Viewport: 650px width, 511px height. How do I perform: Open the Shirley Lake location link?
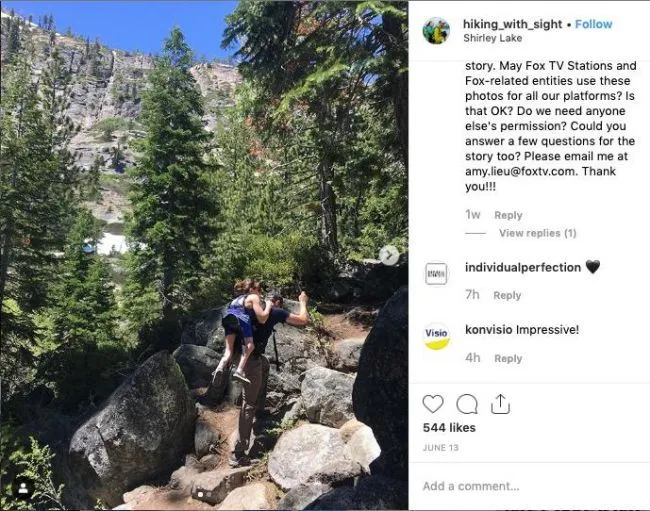tap(491, 39)
